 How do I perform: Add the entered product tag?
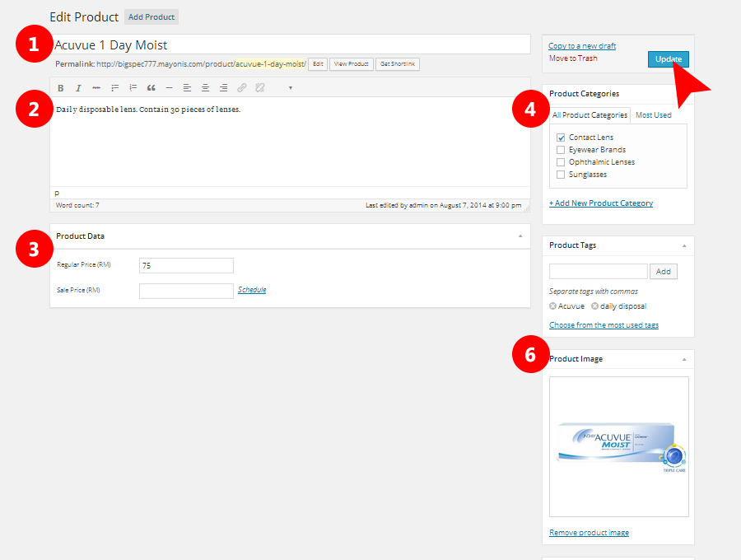pos(663,272)
